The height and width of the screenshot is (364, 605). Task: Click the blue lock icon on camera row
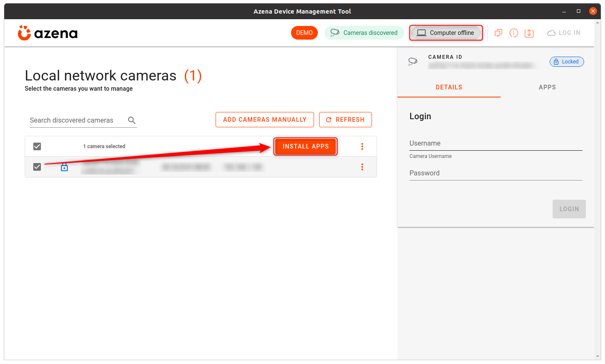click(x=64, y=167)
